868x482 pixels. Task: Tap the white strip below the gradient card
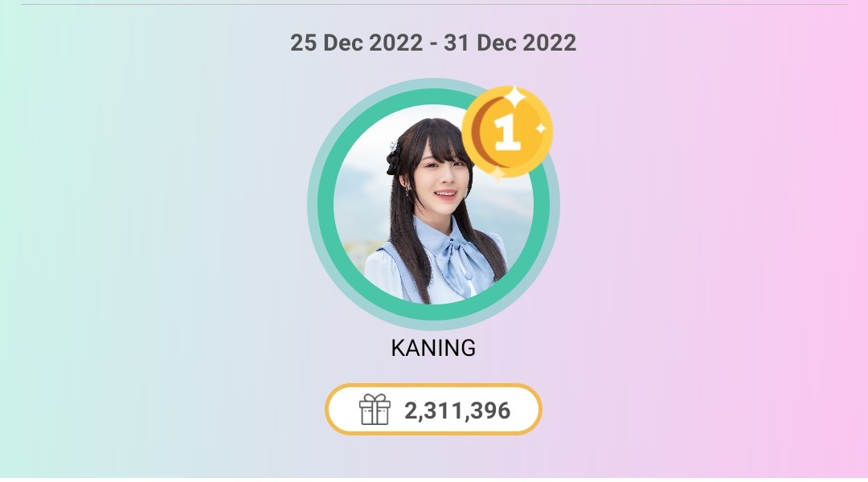[x=434, y=480]
